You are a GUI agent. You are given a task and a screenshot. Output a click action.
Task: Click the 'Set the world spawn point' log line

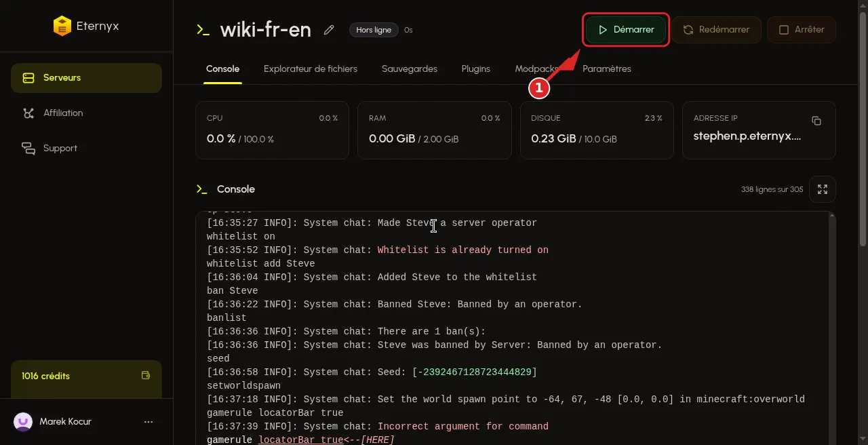[506, 400]
